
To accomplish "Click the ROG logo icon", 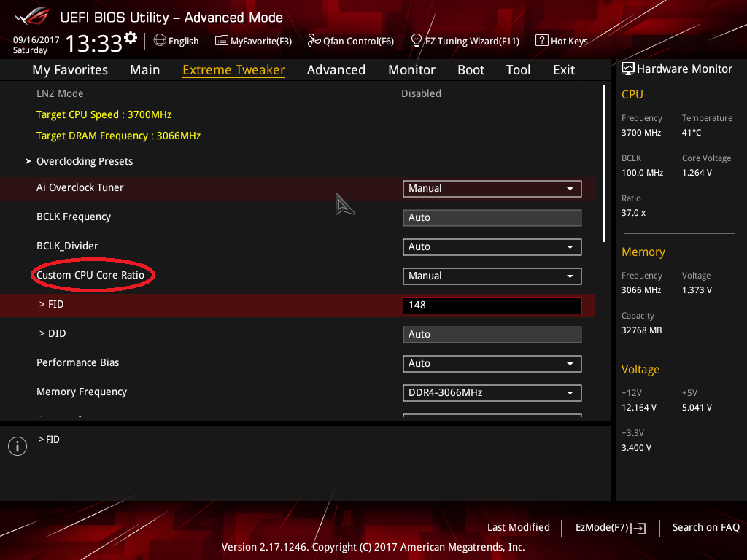I will pyautogui.click(x=32, y=17).
